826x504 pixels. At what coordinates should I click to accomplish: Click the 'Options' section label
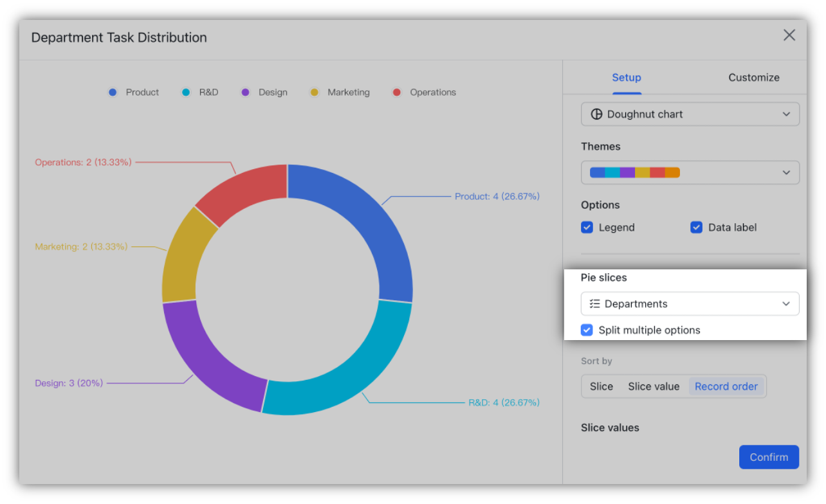pyautogui.click(x=600, y=205)
